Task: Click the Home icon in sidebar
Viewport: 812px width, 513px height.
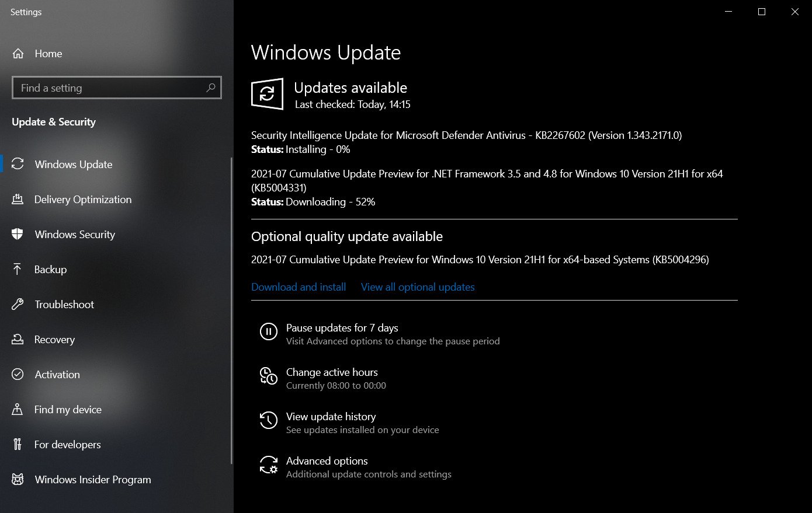Action: 18,54
